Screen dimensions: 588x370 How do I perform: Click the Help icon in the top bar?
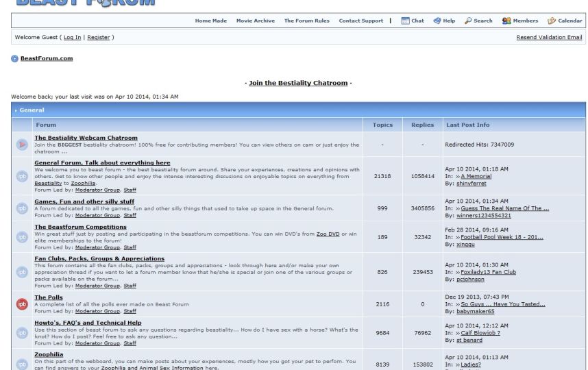pos(437,21)
